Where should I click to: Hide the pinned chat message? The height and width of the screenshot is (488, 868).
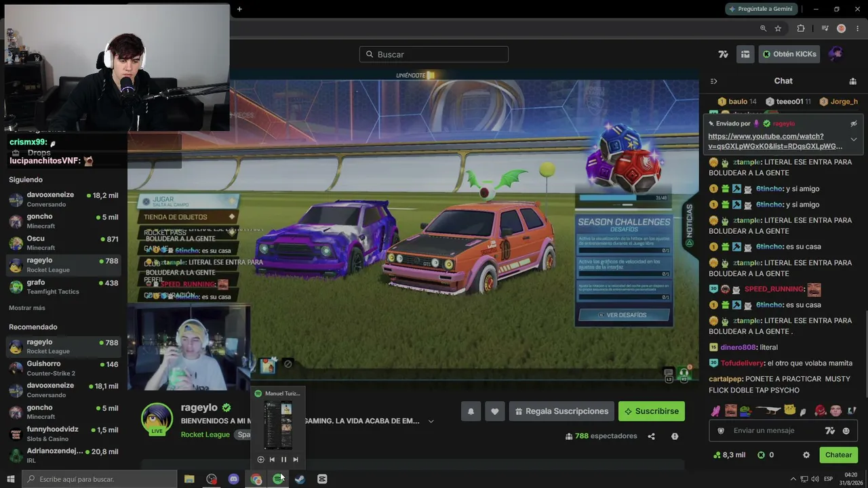(854, 124)
